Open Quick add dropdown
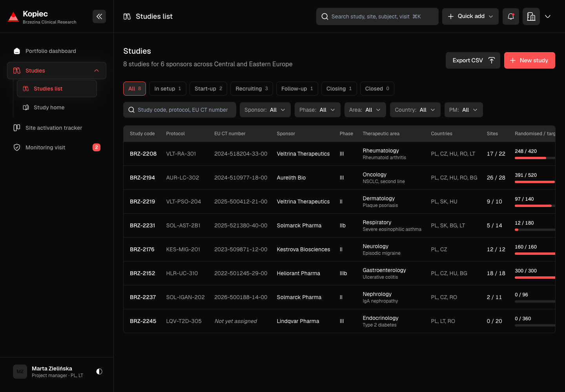The width and height of the screenshot is (565, 392). tap(470, 16)
